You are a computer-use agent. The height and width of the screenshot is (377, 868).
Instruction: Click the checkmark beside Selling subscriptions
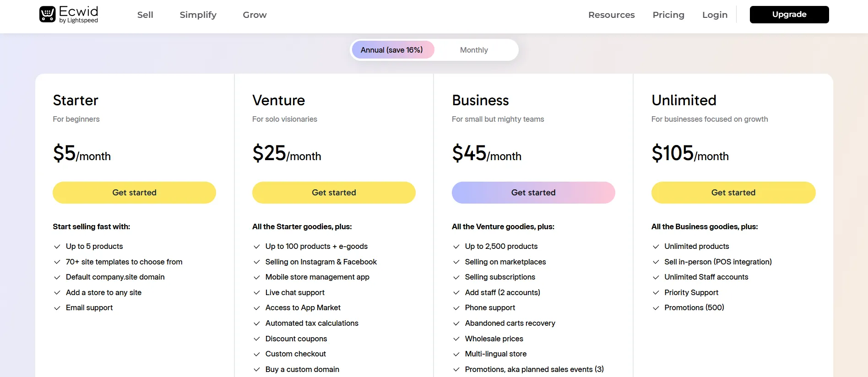pos(456,277)
